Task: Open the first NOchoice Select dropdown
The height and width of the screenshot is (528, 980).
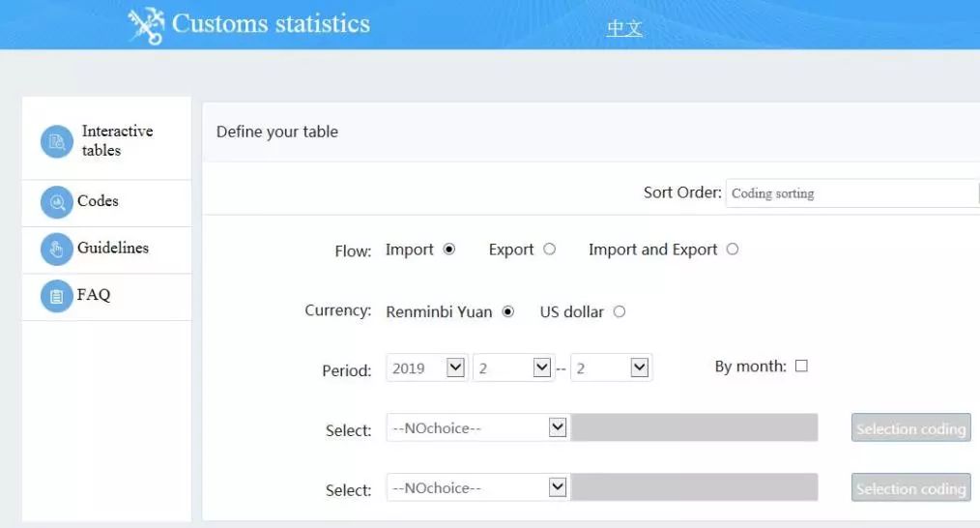Action: tap(476, 427)
